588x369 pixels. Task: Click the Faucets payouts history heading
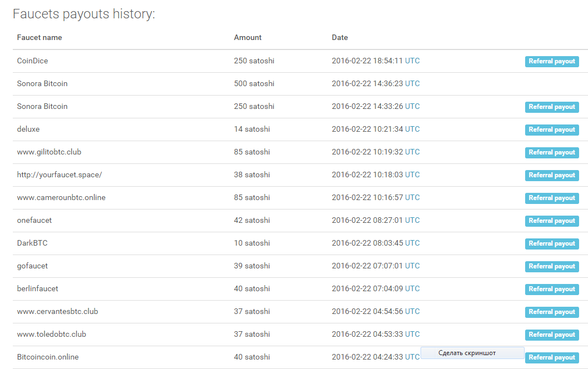[83, 14]
